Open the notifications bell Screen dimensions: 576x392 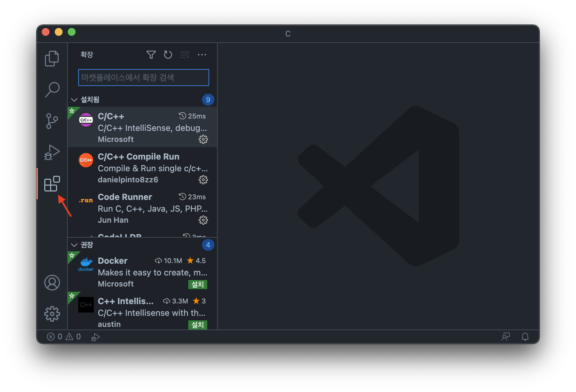pyautogui.click(x=525, y=337)
